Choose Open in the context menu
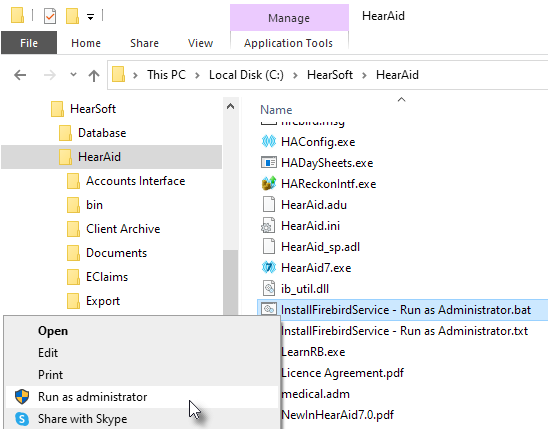 142,331
